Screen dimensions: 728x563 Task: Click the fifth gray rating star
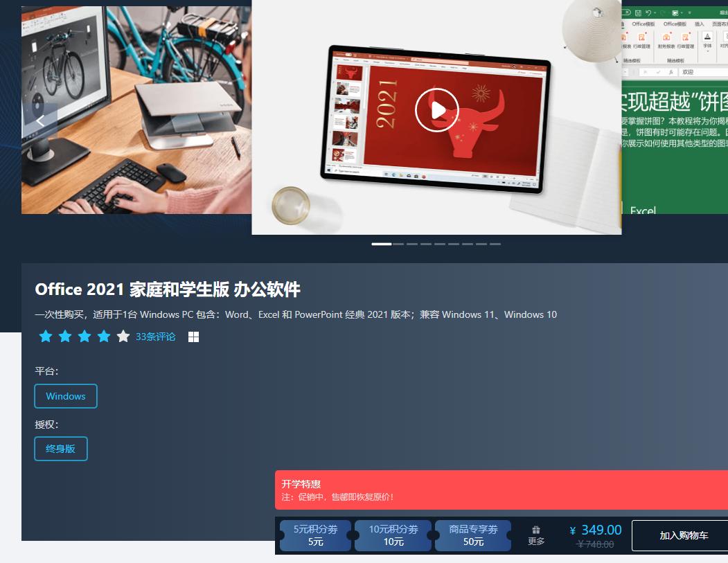point(123,336)
